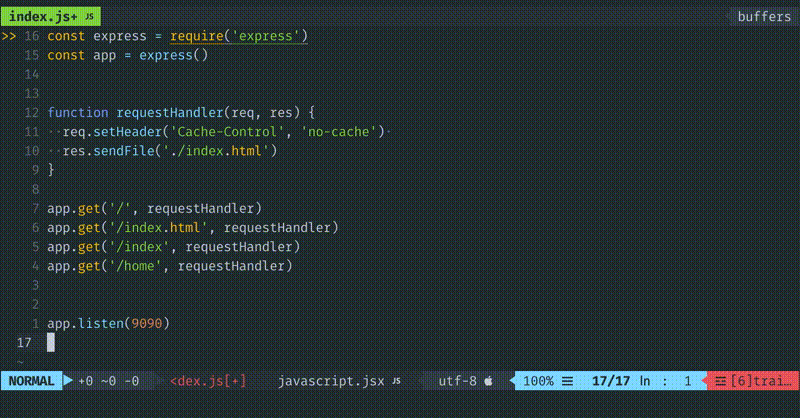
Task: Click the javascript.jsx filetype label
Action: [331, 381]
